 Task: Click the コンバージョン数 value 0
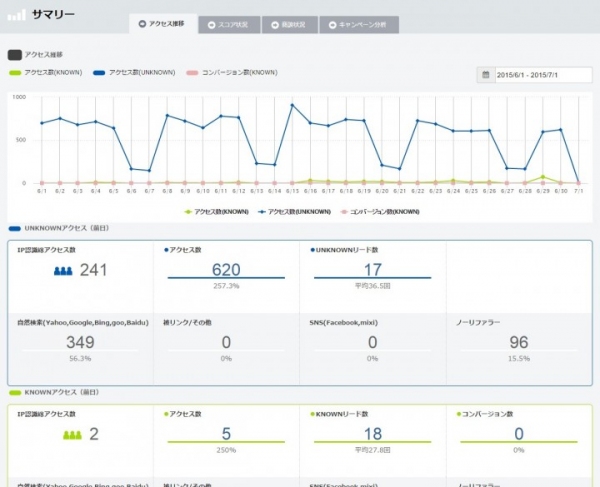click(x=519, y=434)
